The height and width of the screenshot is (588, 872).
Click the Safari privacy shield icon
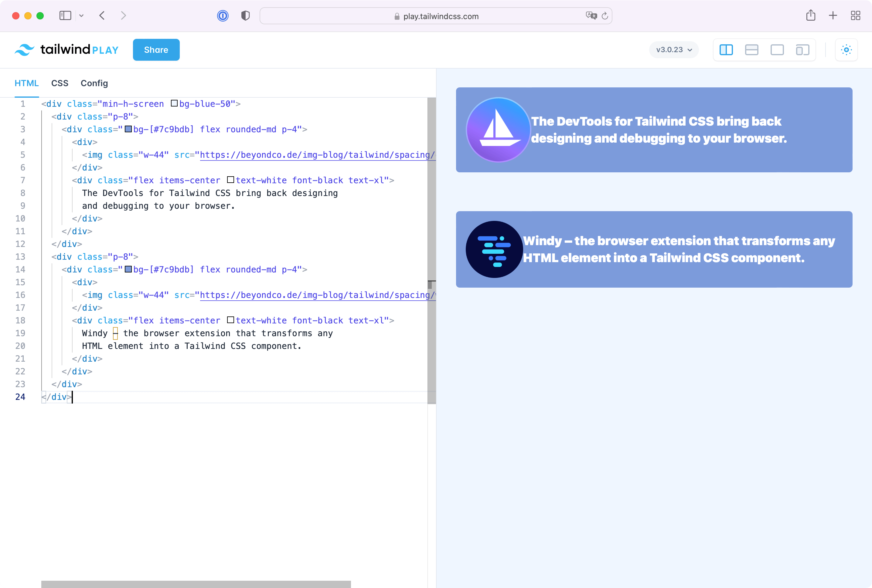pyautogui.click(x=245, y=16)
